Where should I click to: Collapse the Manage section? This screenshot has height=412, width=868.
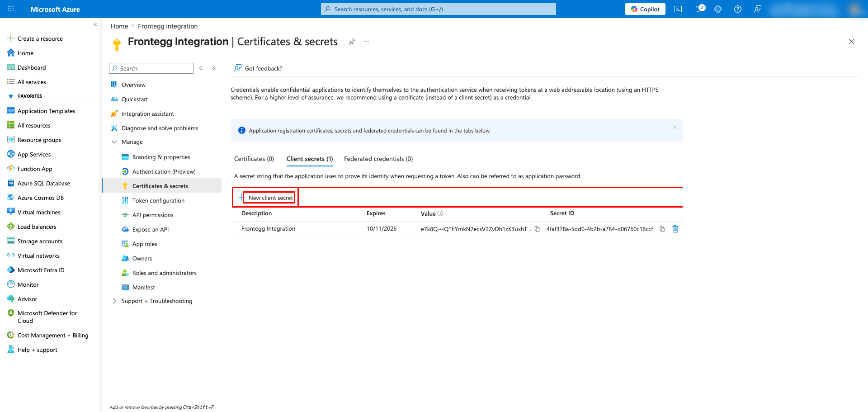114,142
